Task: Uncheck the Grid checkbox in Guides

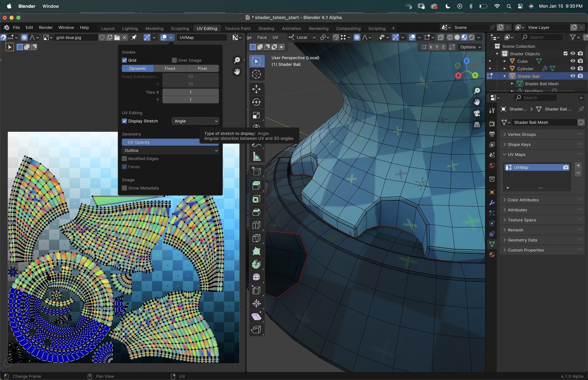Action: (124, 60)
